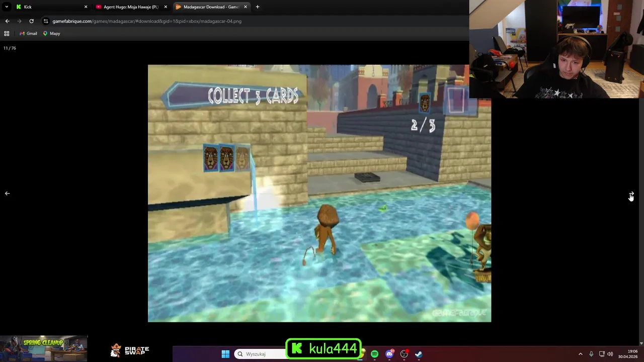Click the 11 / 76 image counter
Screen dimensions: 644x362
pyautogui.click(x=10, y=48)
